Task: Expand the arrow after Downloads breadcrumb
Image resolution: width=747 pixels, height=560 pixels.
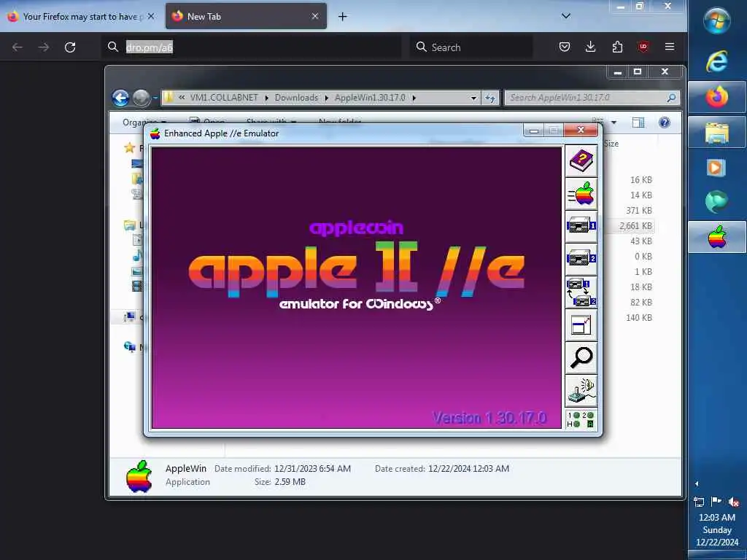Action: (x=326, y=98)
